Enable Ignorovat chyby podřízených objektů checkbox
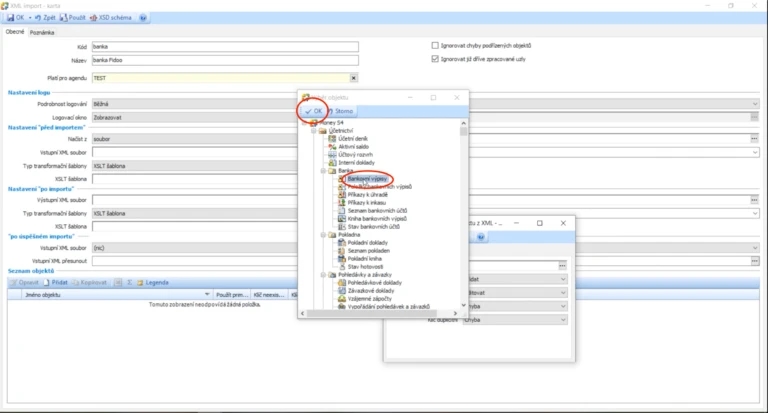 coord(435,46)
